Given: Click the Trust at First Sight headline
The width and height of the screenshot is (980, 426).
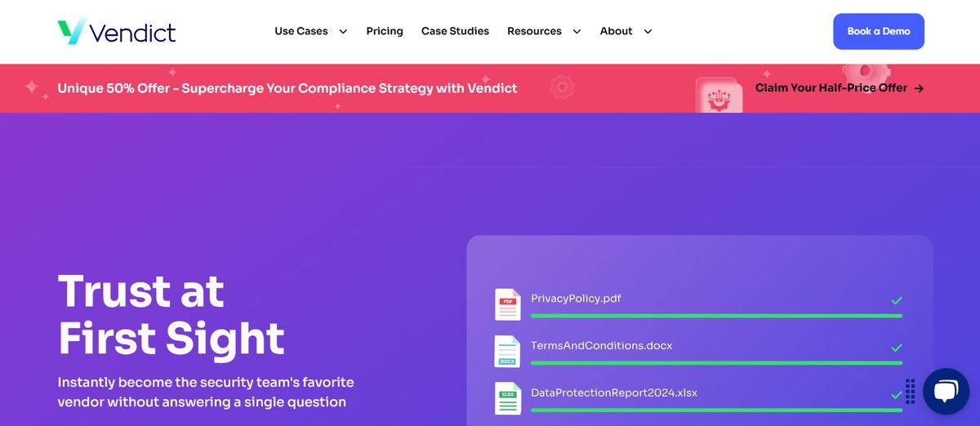Looking at the screenshot, I should pos(171,314).
